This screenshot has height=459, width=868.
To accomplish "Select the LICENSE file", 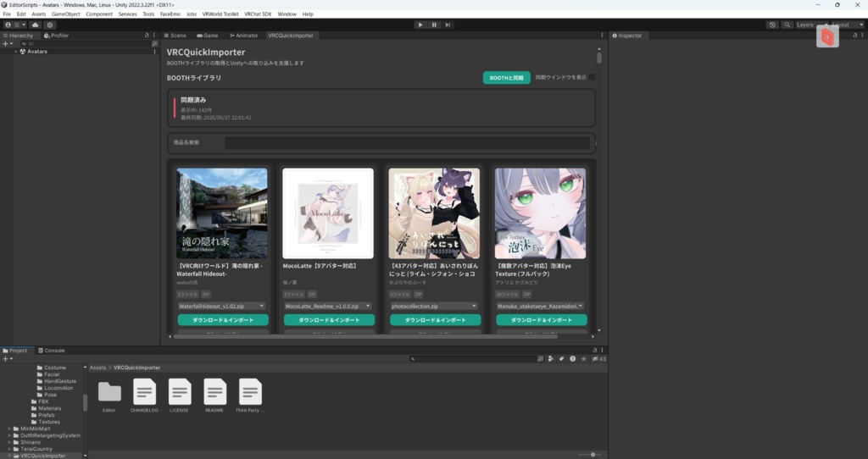I will click(180, 395).
